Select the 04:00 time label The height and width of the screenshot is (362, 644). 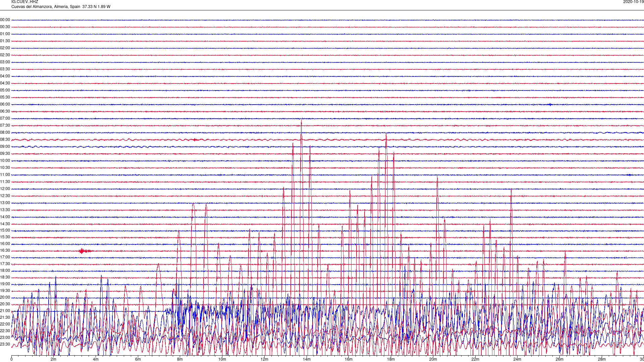coord(5,76)
